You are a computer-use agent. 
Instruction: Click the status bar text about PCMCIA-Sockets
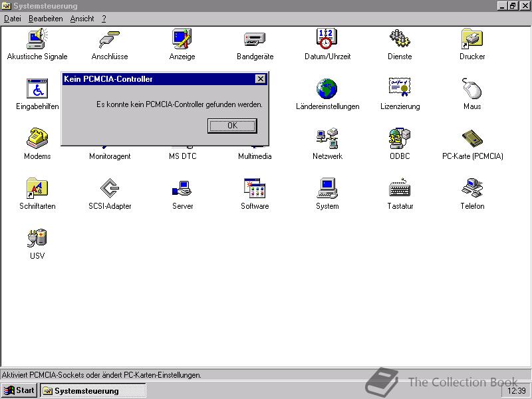(x=102, y=375)
